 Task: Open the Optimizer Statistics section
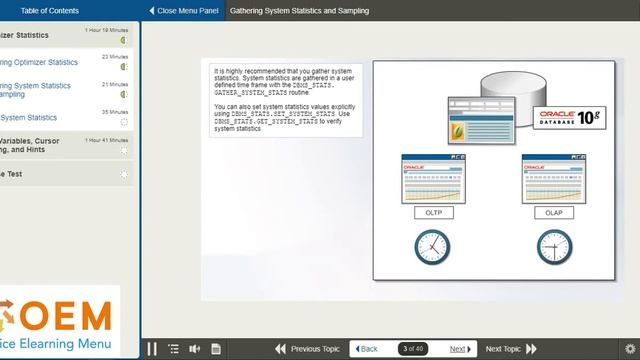tap(67, 35)
